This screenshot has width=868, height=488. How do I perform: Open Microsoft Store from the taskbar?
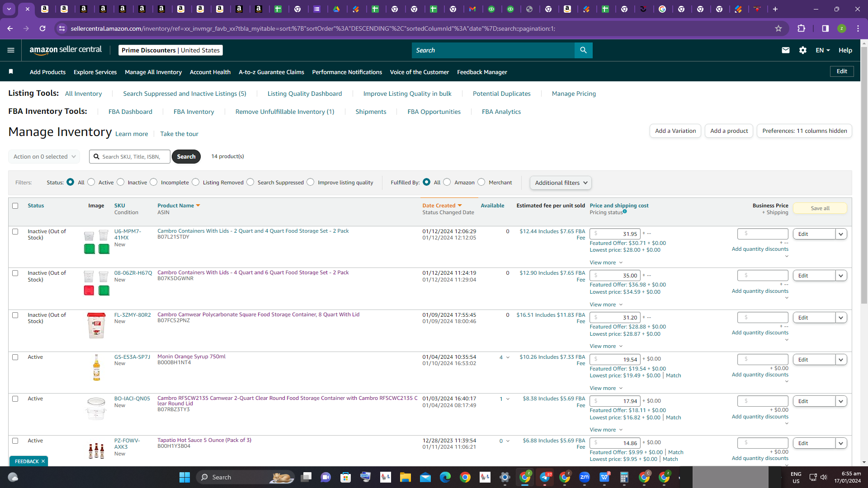345,477
